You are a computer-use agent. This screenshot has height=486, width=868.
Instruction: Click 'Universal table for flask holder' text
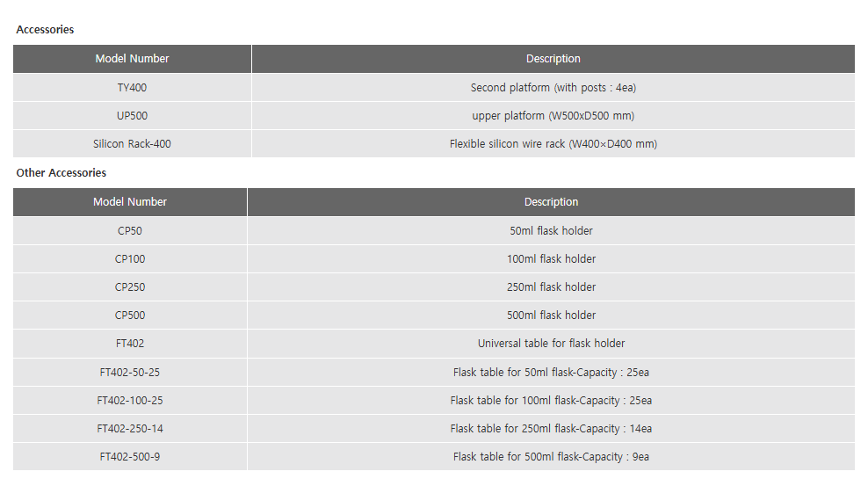pyautogui.click(x=551, y=344)
